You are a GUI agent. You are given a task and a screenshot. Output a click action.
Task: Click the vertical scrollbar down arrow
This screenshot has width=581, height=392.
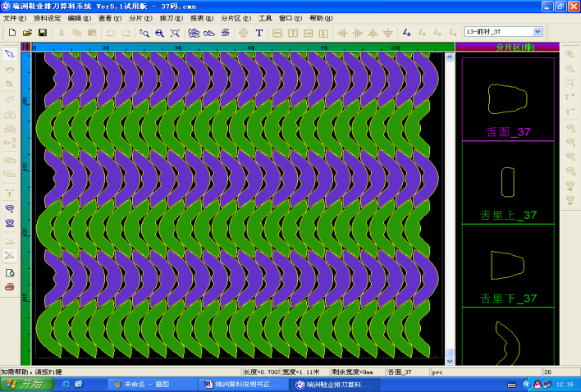coord(450,361)
